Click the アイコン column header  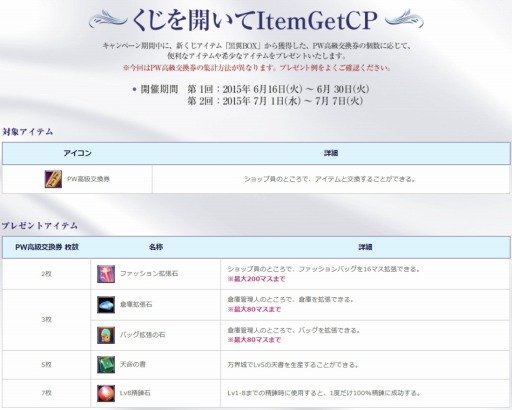tap(77, 153)
